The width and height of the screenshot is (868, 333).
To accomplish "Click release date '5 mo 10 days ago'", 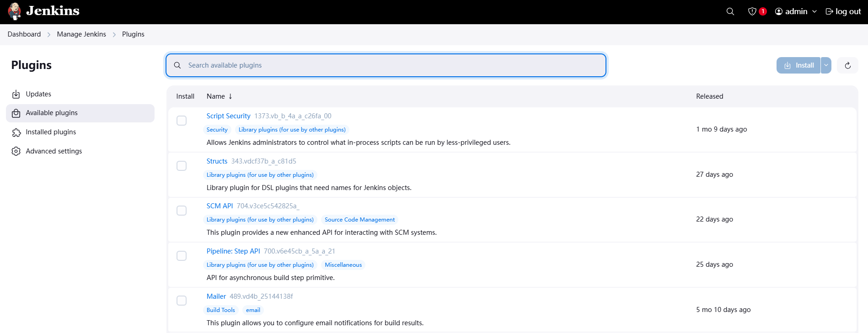I will 723,310.
